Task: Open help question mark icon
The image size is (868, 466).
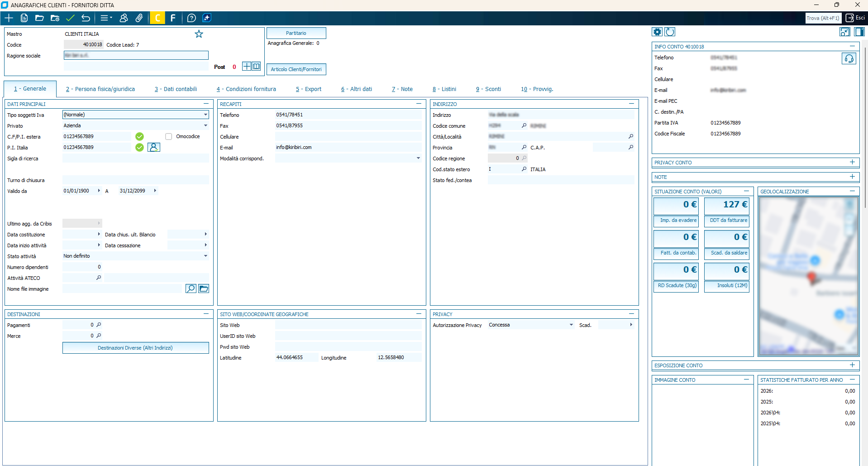Action: pos(191,18)
